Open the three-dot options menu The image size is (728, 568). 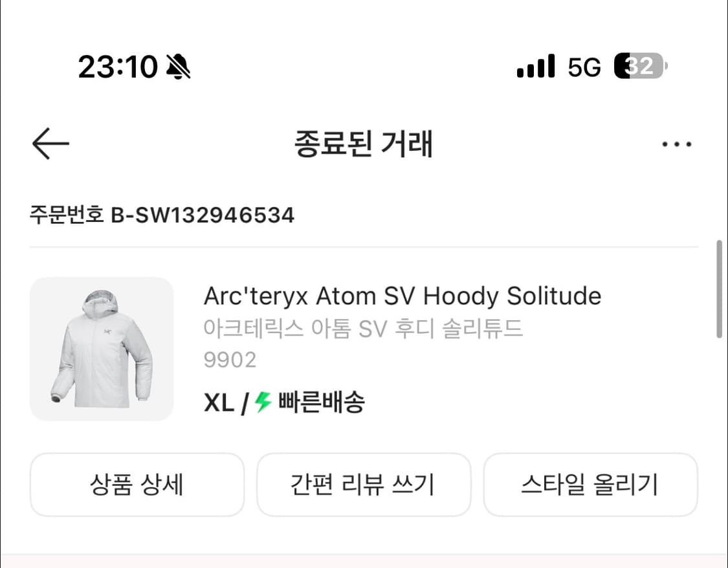pyautogui.click(x=676, y=144)
